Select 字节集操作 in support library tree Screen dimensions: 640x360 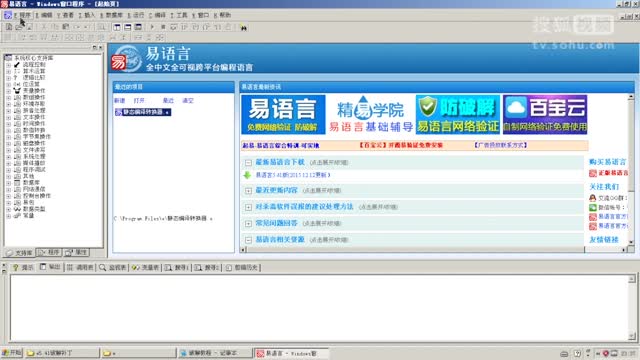click(37, 136)
